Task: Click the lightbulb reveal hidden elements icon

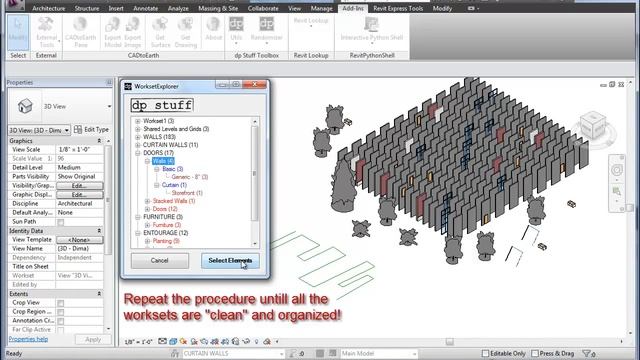Action: [x=256, y=341]
